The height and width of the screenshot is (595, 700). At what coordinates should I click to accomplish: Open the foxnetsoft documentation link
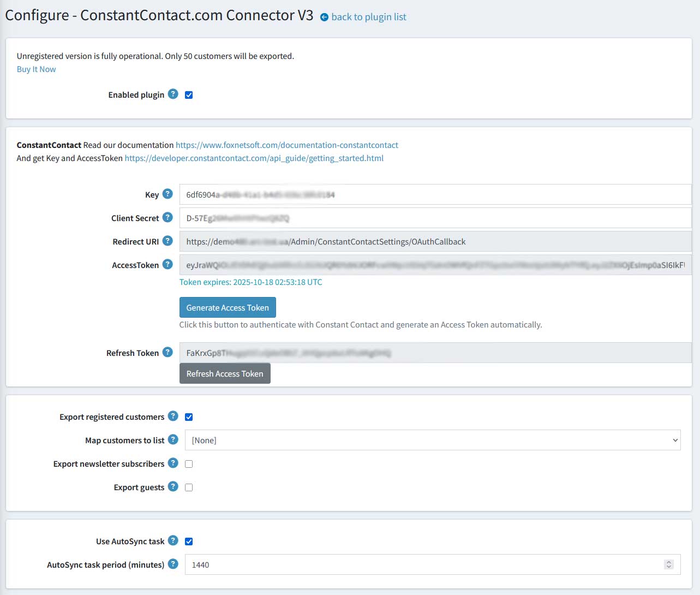(x=286, y=145)
